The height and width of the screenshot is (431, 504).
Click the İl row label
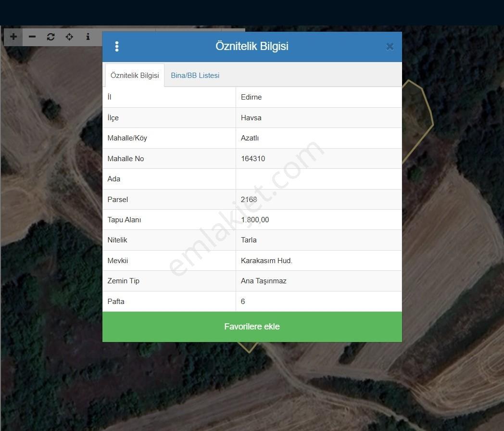point(109,97)
